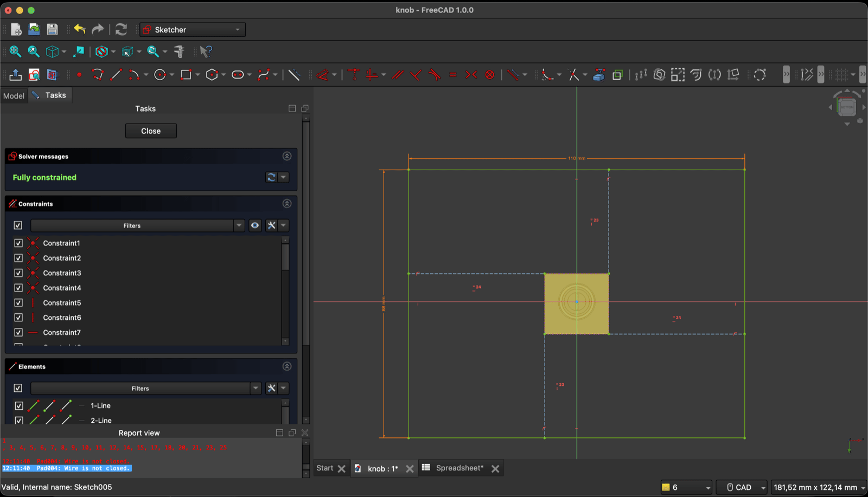
Task: Toggle the elements filter checkbox
Action: 18,388
